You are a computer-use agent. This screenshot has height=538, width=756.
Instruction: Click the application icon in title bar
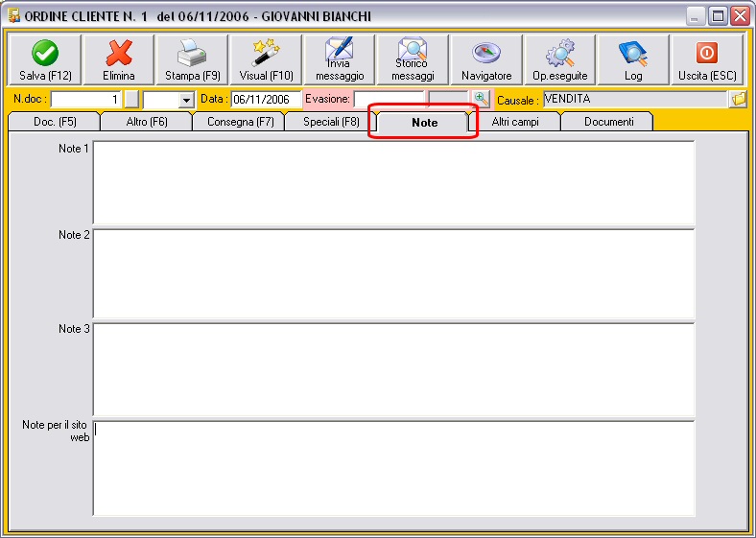click(14, 16)
